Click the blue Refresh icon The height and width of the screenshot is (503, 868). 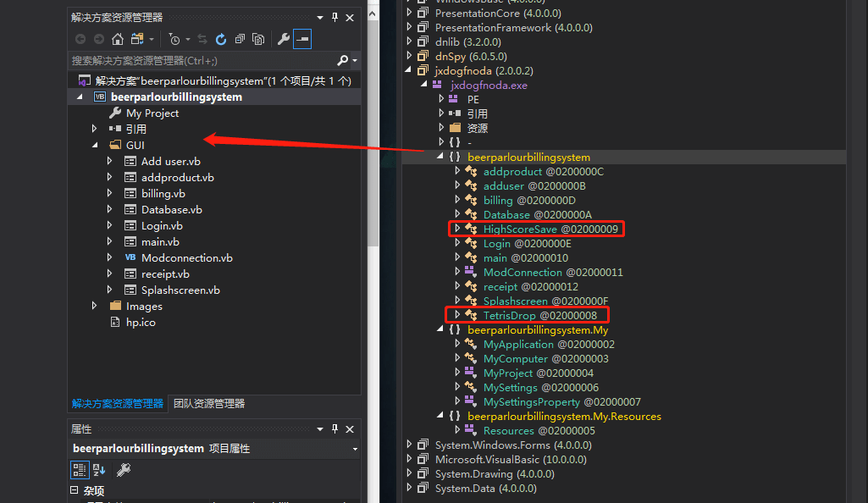click(221, 39)
